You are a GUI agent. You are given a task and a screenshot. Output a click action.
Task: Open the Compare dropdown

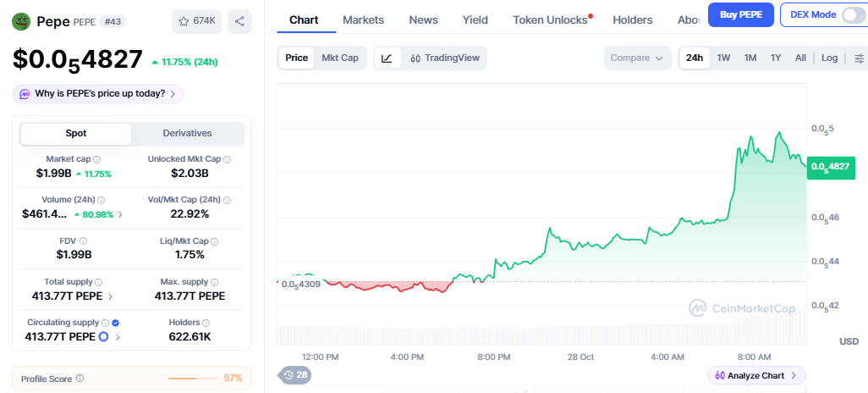coord(636,58)
